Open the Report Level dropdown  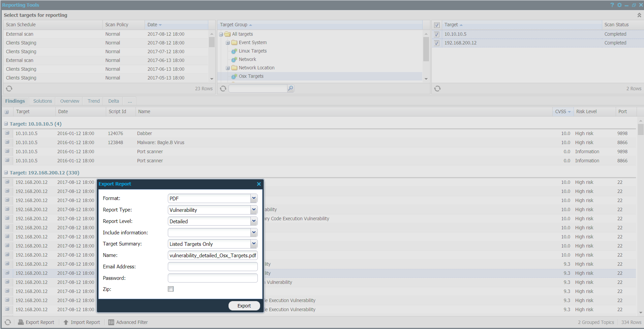254,221
